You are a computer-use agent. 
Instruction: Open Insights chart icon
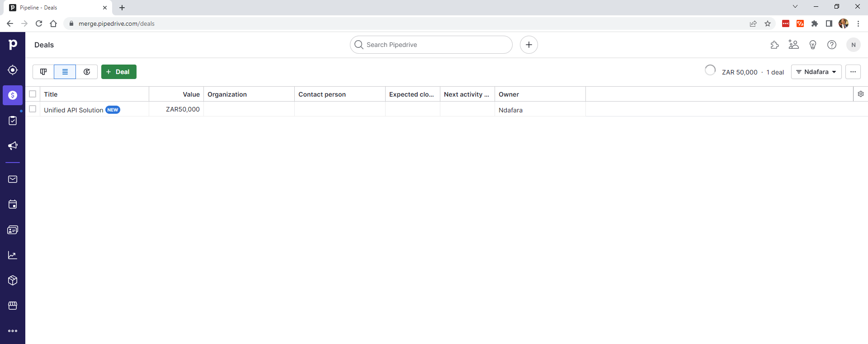coord(13,255)
